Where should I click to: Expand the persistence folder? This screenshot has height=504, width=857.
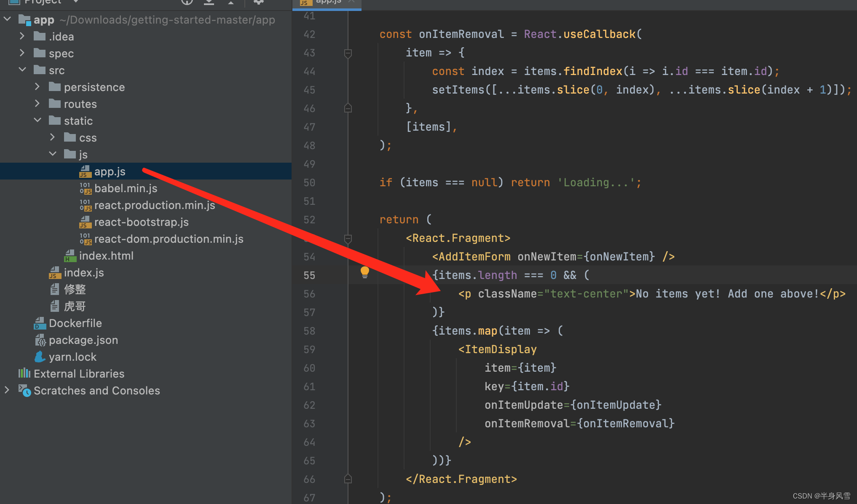coord(37,87)
